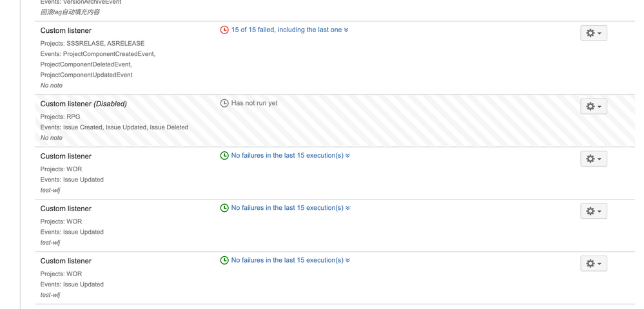The width and height of the screenshot is (644, 309).
Task: Open gear actions for last WOR listener
Action: (594, 263)
